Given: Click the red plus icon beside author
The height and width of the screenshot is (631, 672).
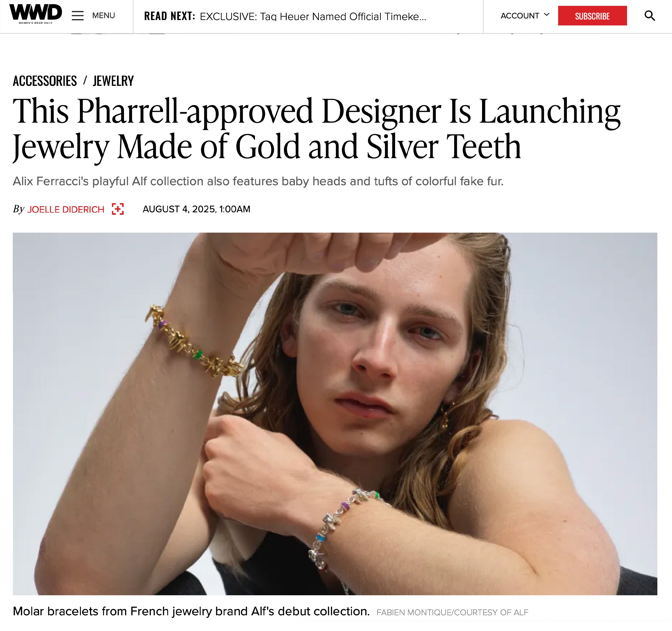Looking at the screenshot, I should 118,209.
